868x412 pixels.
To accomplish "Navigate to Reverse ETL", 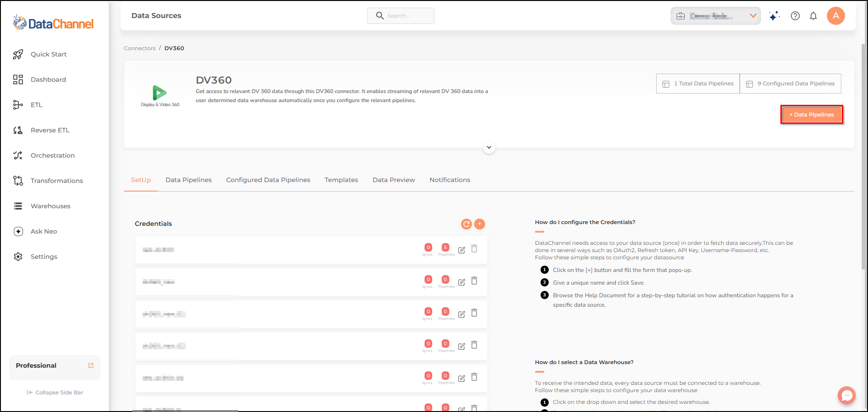I will [x=42, y=130].
